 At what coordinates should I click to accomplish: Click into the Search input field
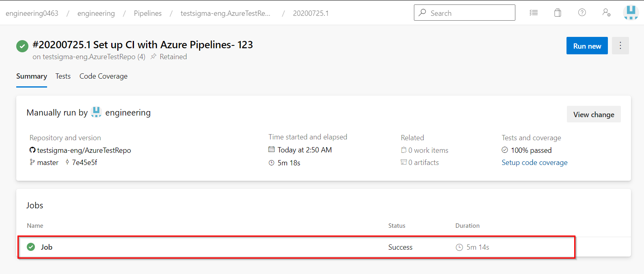click(465, 13)
